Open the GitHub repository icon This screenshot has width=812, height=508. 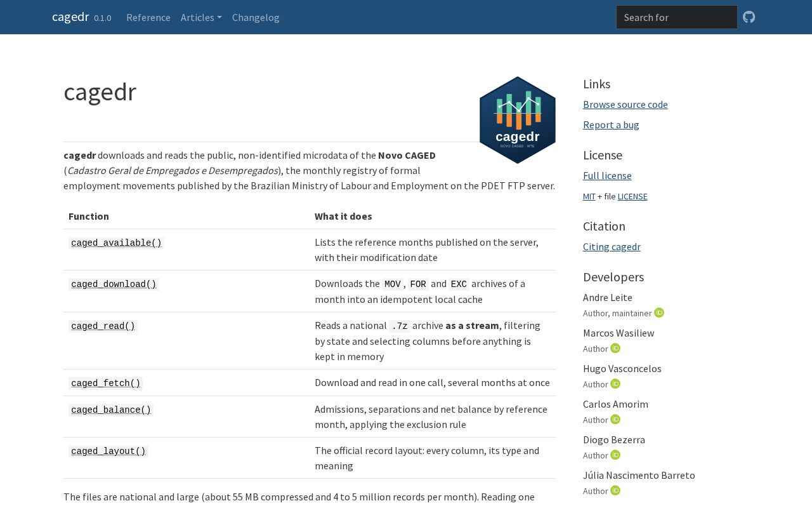(x=749, y=17)
